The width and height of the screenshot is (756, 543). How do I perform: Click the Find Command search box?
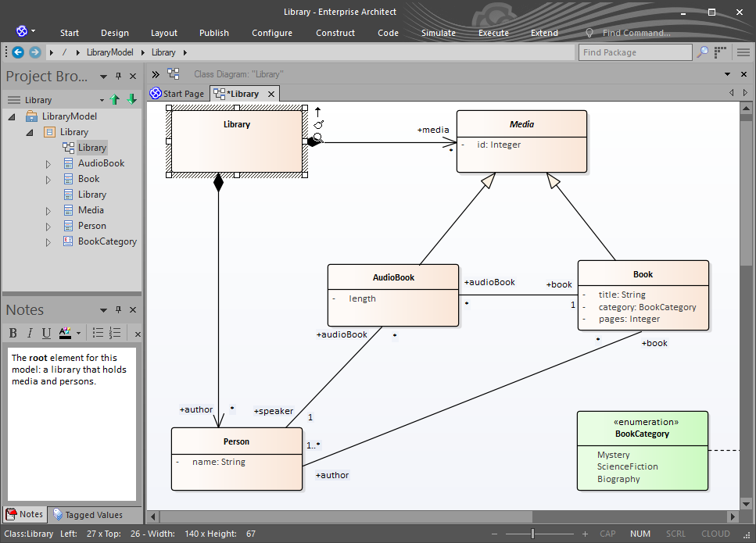click(636, 33)
